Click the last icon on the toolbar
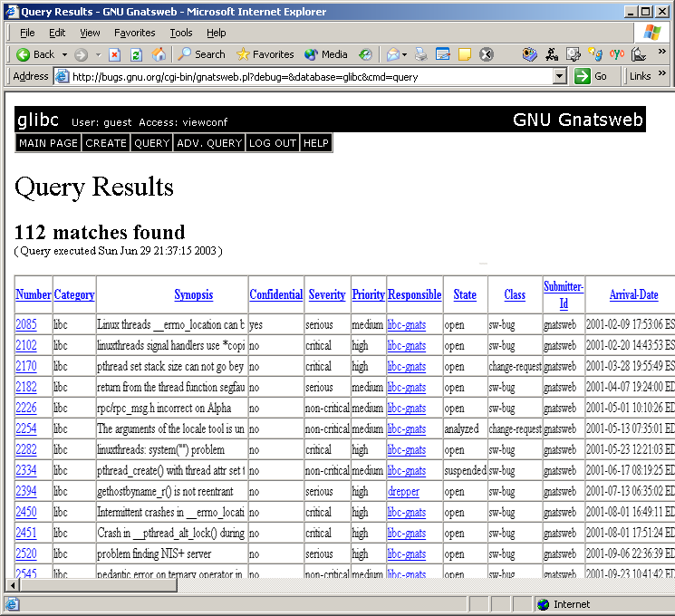This screenshot has height=616, width=675. [x=639, y=54]
